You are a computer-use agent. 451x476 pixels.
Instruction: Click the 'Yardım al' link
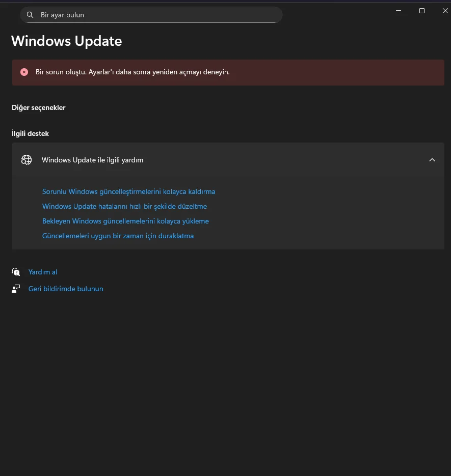tap(43, 272)
